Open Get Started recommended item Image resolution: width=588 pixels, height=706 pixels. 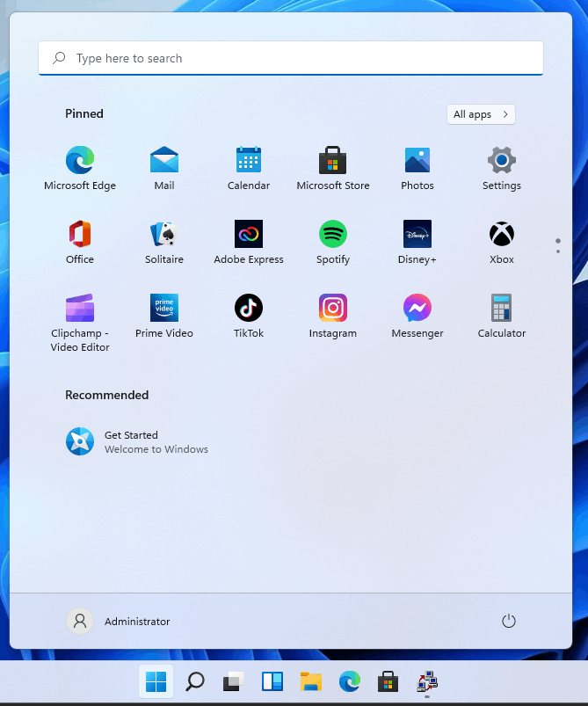click(x=137, y=441)
